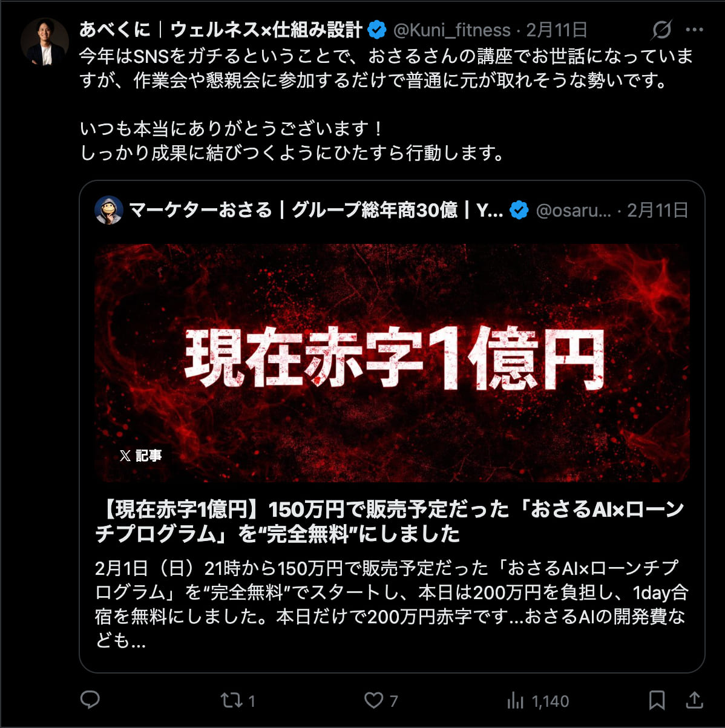This screenshot has width=725, height=728.
Task: Click the blue verified badge beside あべくに
Action: point(377,30)
